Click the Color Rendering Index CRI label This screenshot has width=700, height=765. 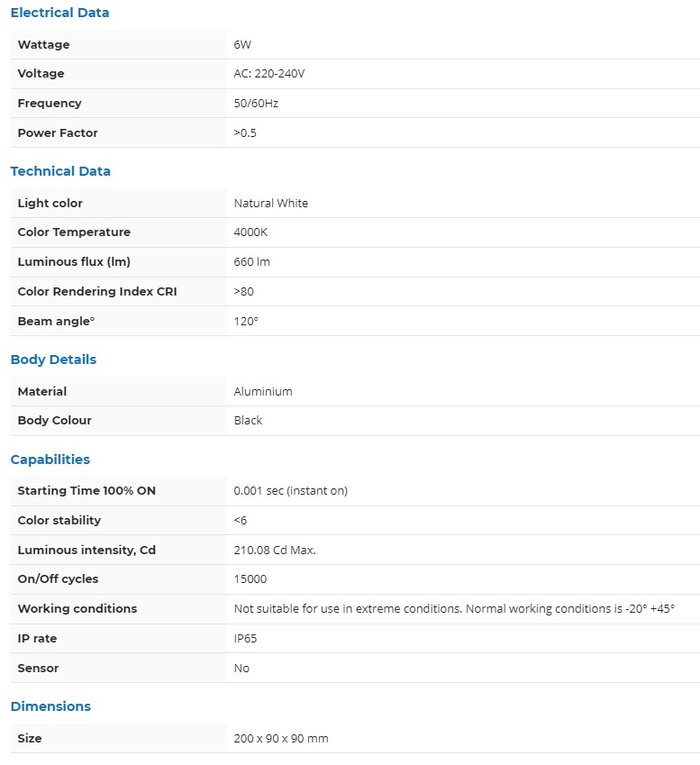(97, 292)
